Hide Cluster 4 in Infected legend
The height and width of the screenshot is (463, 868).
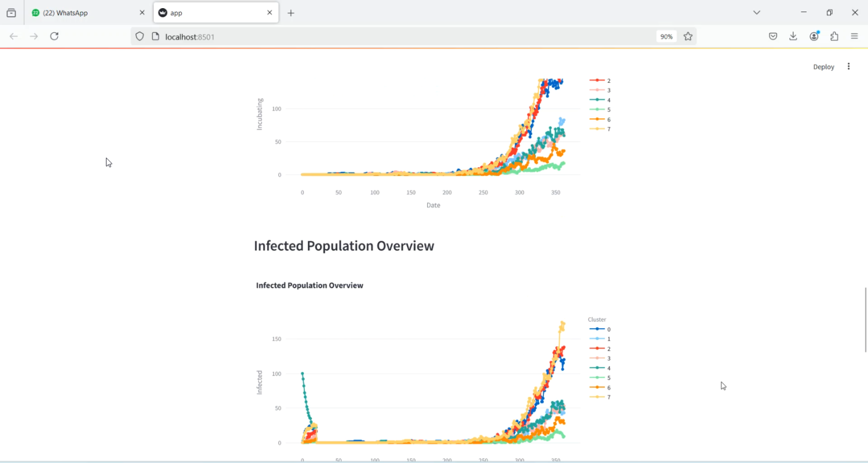pyautogui.click(x=600, y=368)
